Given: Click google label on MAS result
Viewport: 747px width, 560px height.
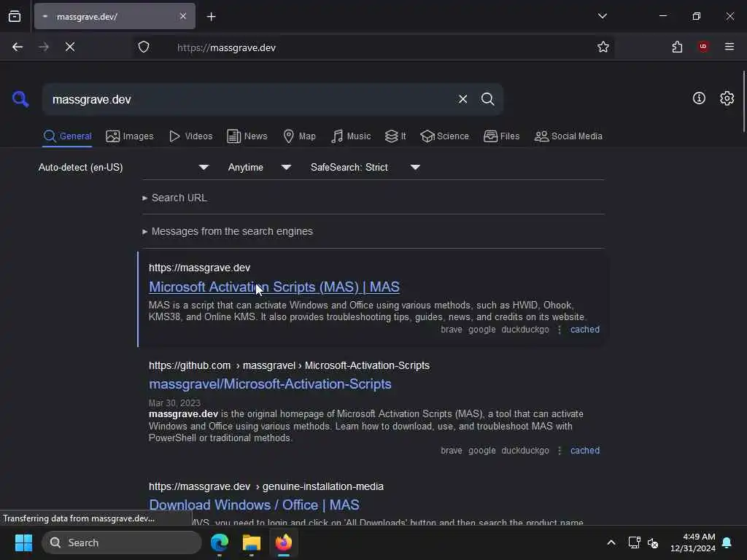Looking at the screenshot, I should pos(481,330).
